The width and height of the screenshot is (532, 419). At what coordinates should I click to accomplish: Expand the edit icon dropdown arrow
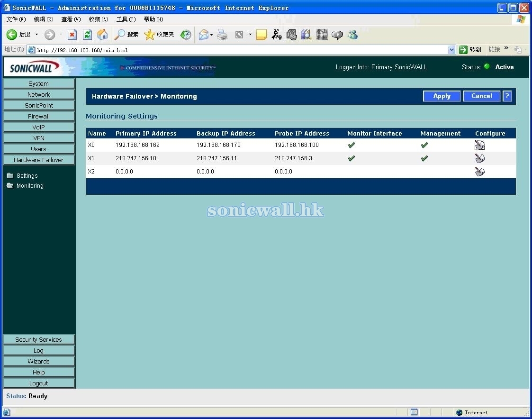pyautogui.click(x=250, y=34)
